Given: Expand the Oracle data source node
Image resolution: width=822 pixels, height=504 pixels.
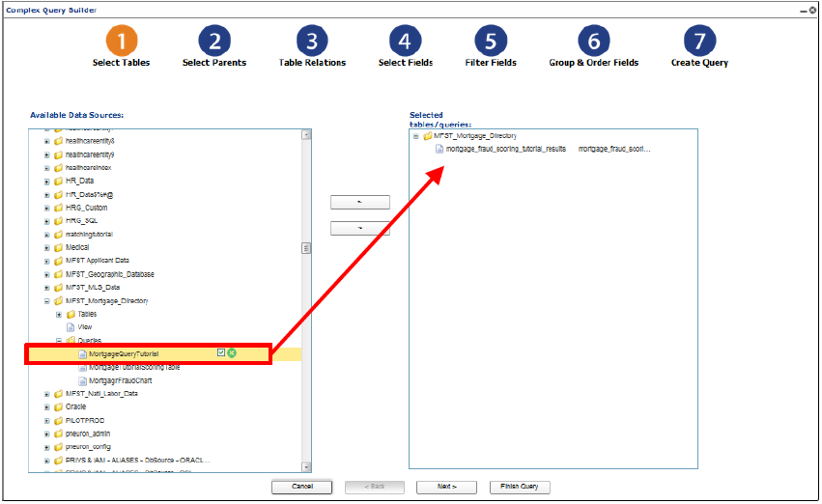Looking at the screenshot, I should click(46, 407).
